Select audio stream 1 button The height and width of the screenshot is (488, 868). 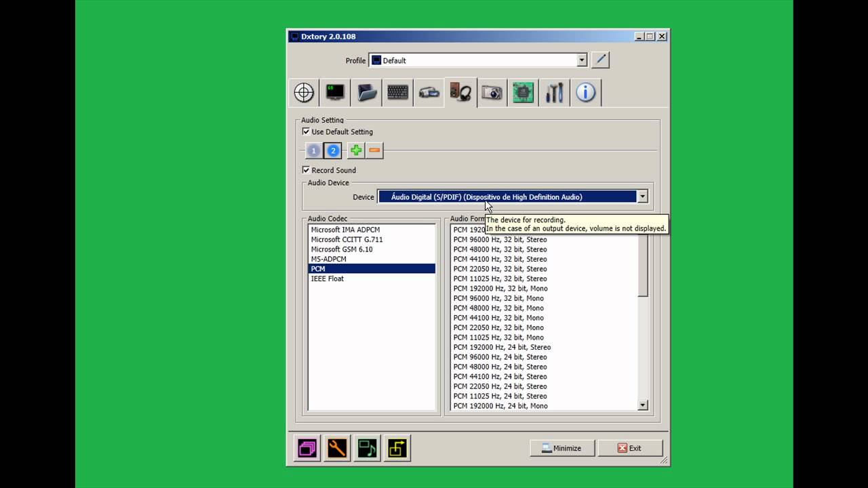click(313, 150)
